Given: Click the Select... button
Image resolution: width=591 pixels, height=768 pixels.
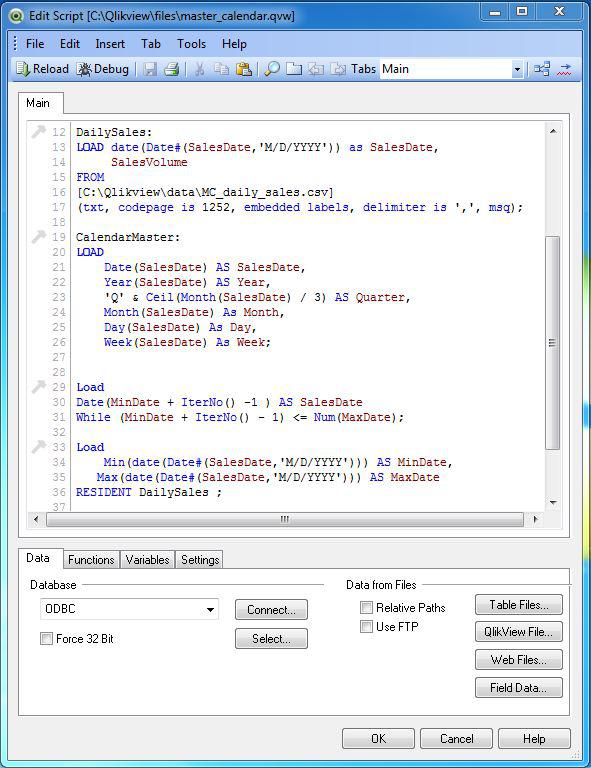Looking at the screenshot, I should coord(271,639).
